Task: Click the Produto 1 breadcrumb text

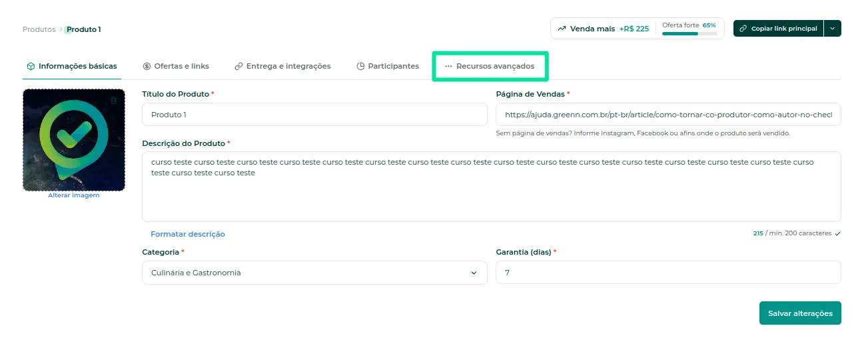Action: click(x=84, y=29)
